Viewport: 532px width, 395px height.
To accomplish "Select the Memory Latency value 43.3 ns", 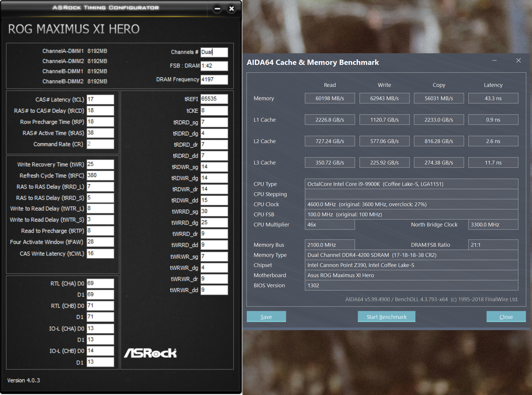I will point(493,98).
